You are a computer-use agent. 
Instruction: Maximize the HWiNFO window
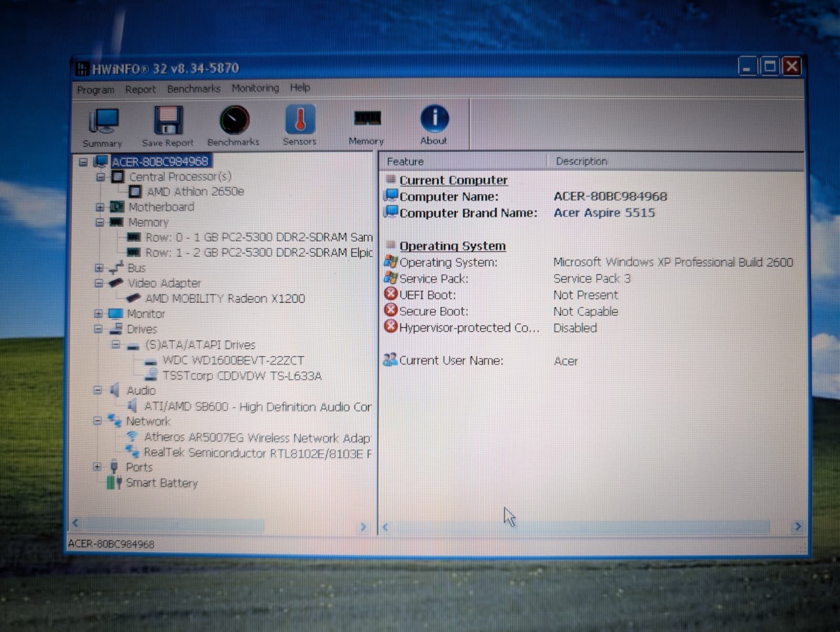[x=770, y=67]
